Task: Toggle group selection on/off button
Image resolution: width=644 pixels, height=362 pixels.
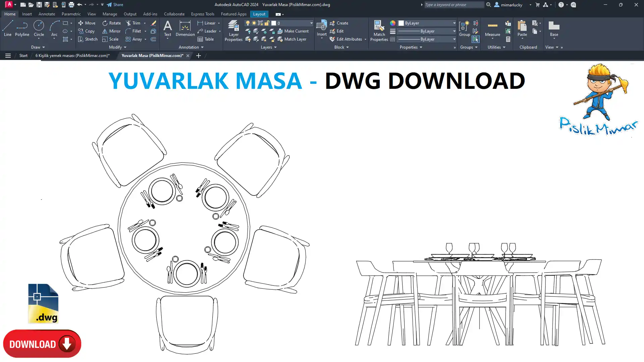Action: 475,39
